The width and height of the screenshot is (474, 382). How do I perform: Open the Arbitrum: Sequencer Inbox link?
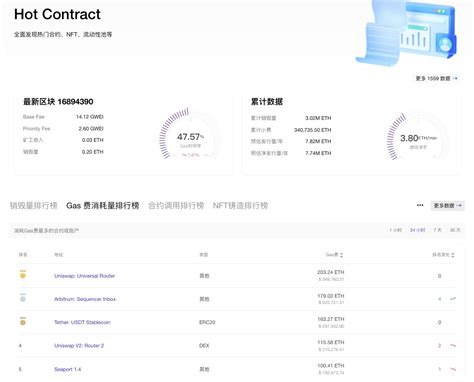(x=85, y=299)
